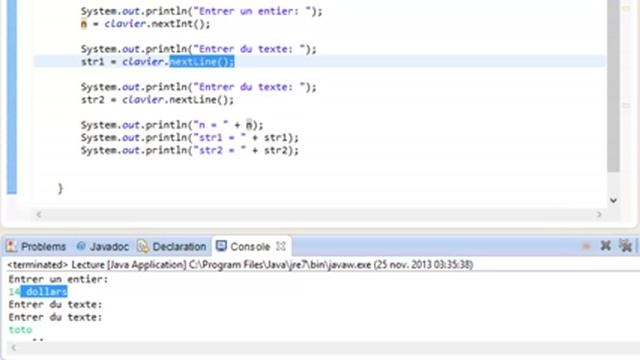Click the editor scroll down arrow
This screenshot has height=360, width=640.
(x=613, y=200)
